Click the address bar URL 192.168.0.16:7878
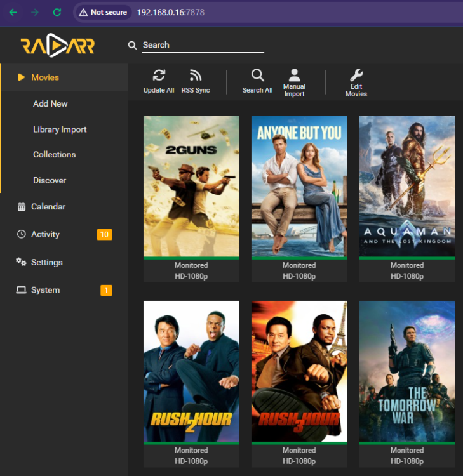Viewport: 463px width, 476px height. click(170, 13)
